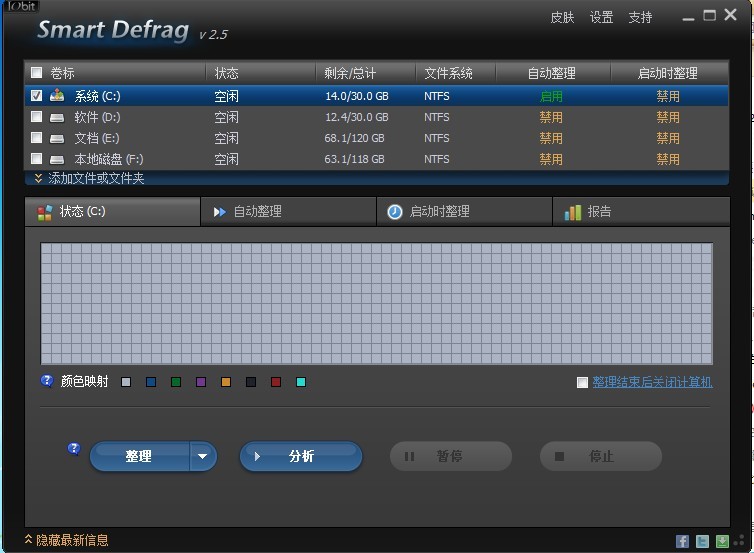Screen dimensions: 754x553
Task: Tick the select-all checkbox in 卷标 header
Action: (37, 73)
